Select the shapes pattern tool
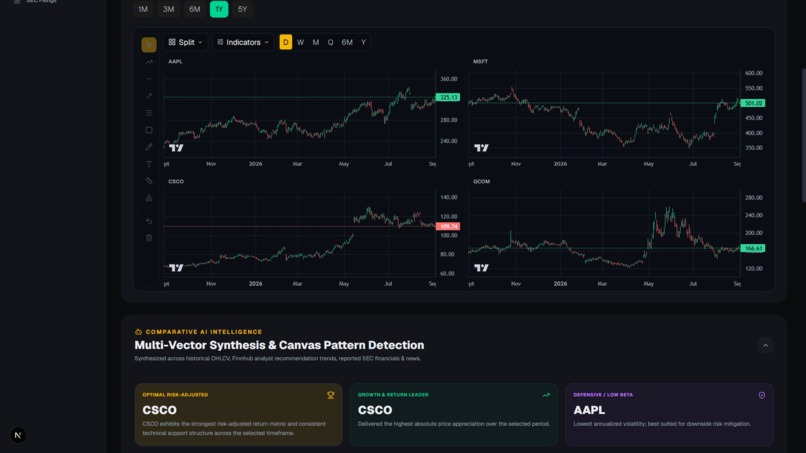The image size is (806, 453). 149,198
